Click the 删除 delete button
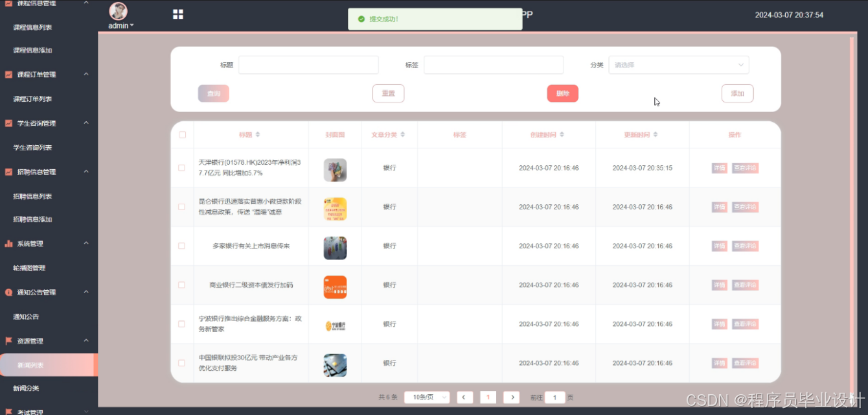868x415 pixels. pyautogui.click(x=562, y=93)
